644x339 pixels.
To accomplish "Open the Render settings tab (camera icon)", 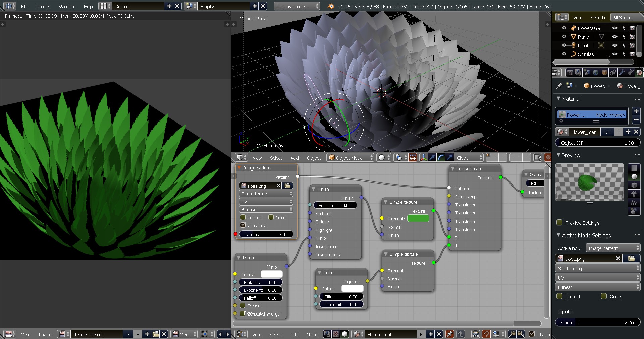I will pyautogui.click(x=570, y=72).
